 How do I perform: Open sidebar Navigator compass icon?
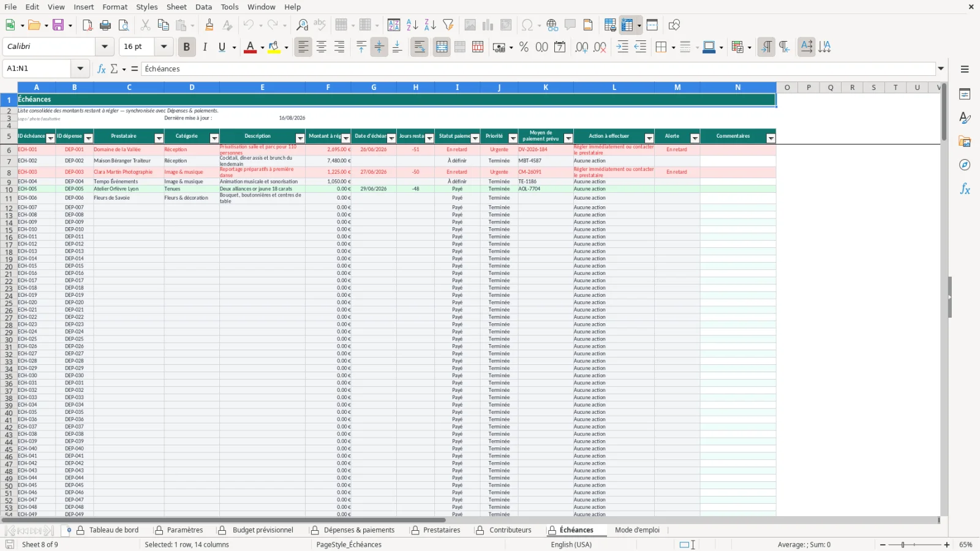click(965, 165)
